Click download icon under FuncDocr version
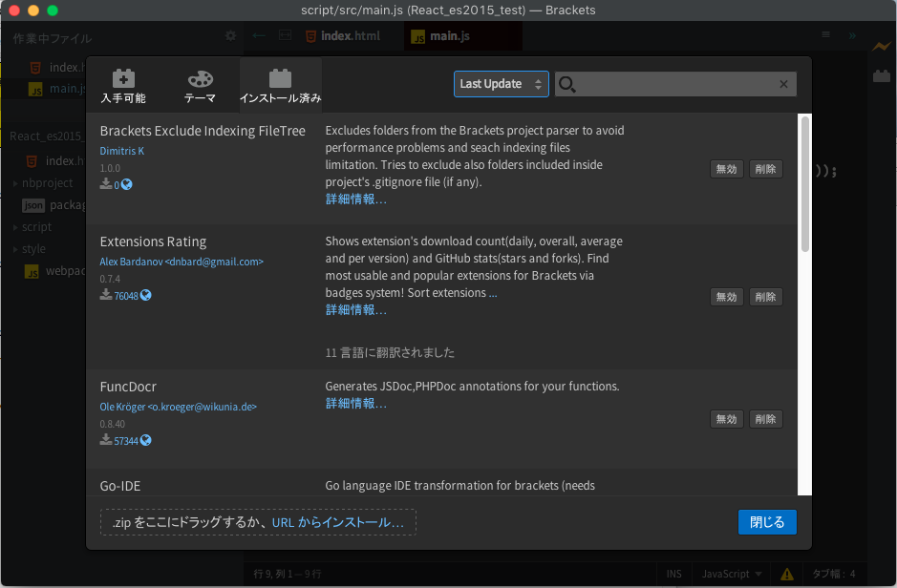The height and width of the screenshot is (588, 897). 106,439
